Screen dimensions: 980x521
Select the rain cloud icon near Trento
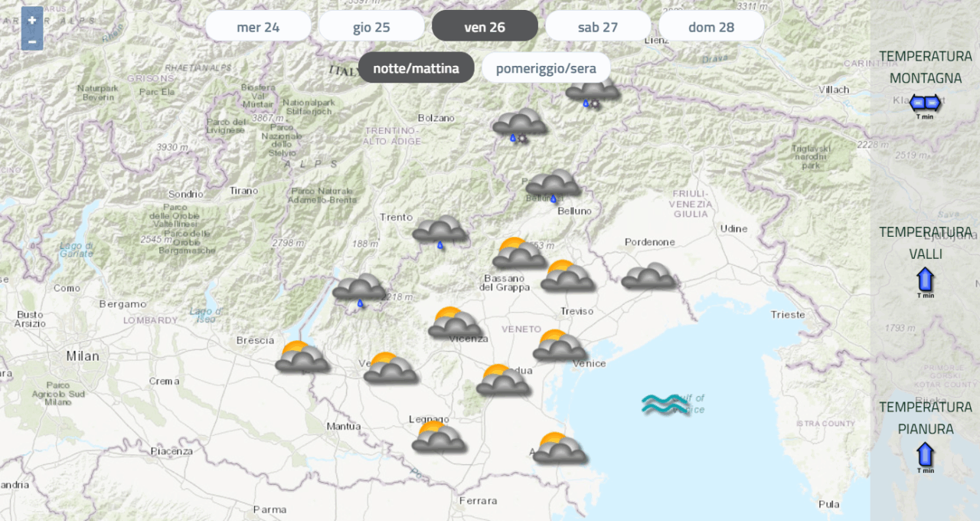(440, 232)
